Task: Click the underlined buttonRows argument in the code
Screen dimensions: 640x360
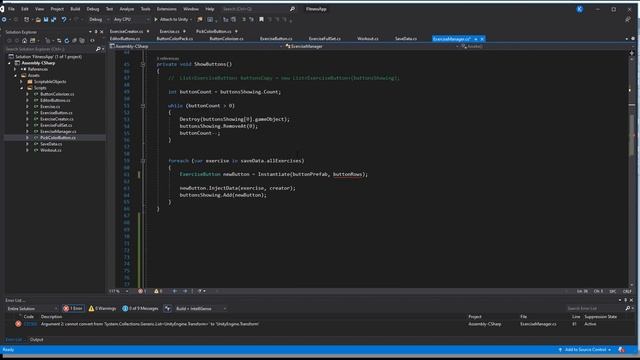Action: pyautogui.click(x=348, y=175)
